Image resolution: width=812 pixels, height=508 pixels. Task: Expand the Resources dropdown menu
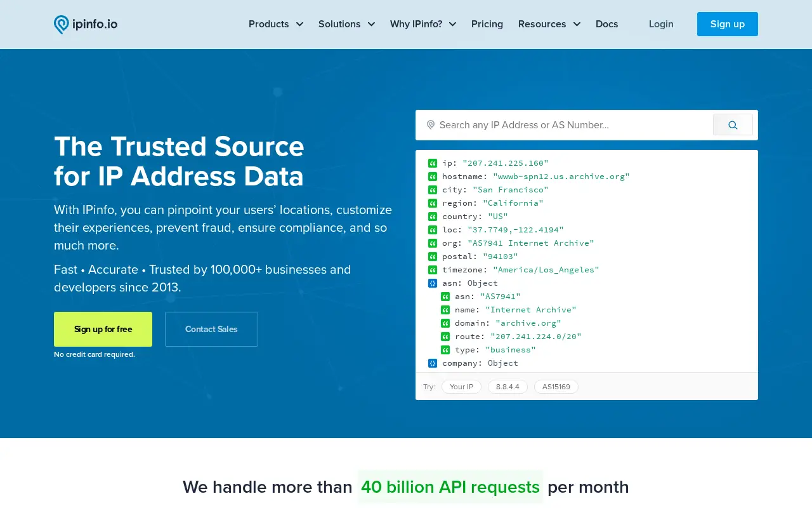[x=549, y=24]
